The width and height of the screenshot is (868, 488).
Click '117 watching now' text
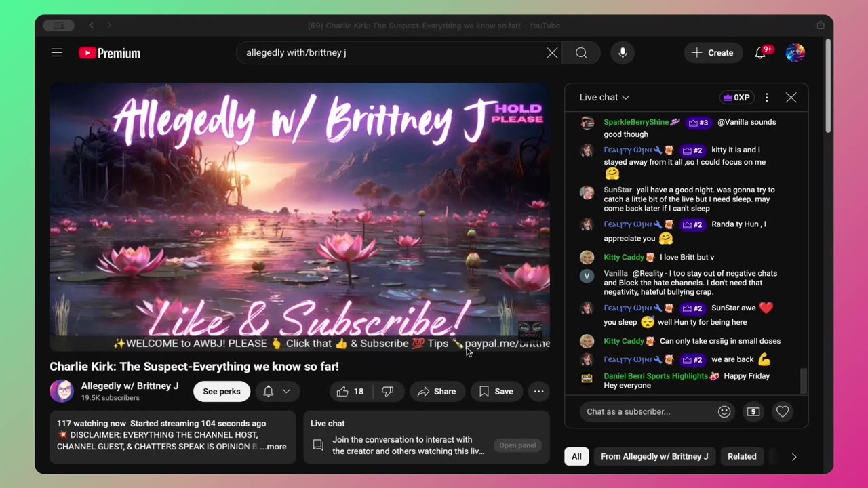click(92, 424)
